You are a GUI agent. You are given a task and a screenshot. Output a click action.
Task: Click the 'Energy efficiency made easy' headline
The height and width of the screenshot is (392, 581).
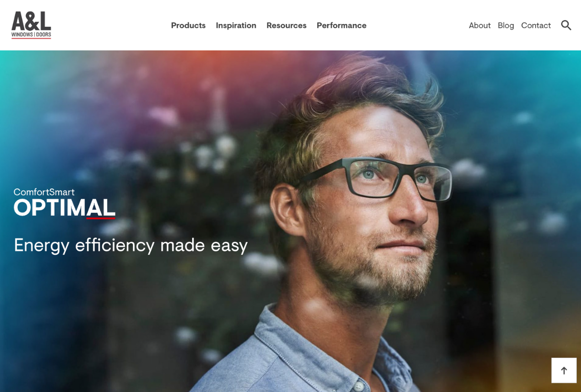click(131, 245)
